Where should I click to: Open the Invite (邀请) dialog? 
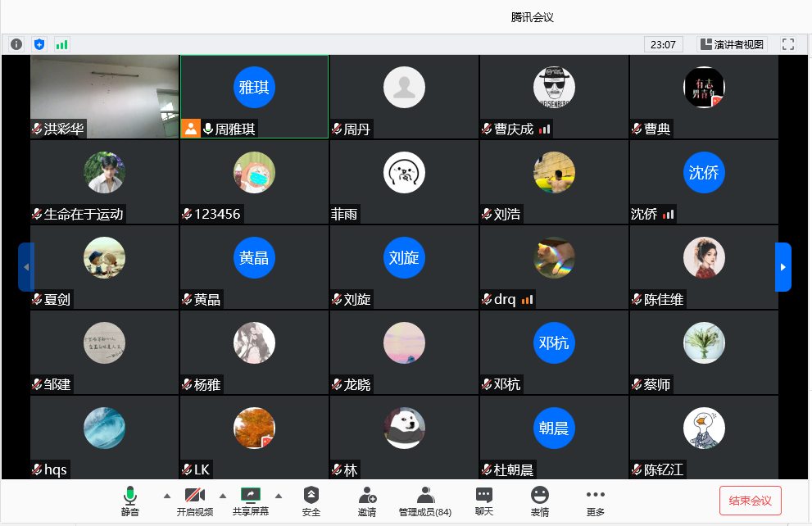coord(367,501)
